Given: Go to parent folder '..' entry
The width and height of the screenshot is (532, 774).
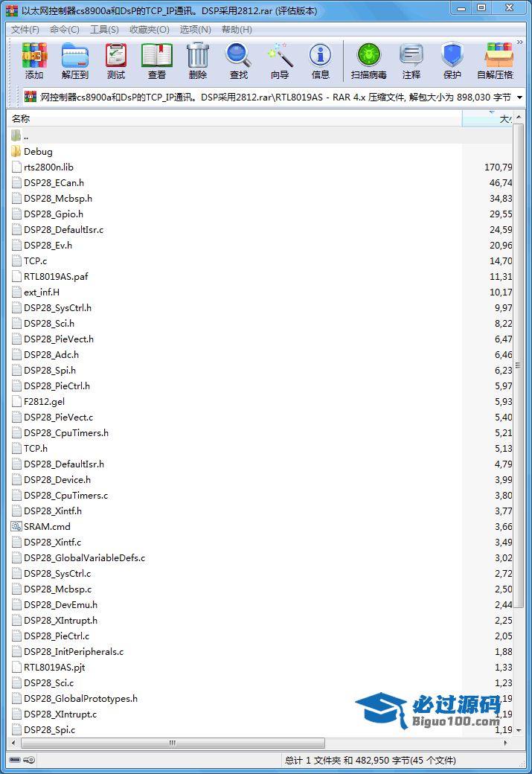Looking at the screenshot, I should [x=26, y=135].
